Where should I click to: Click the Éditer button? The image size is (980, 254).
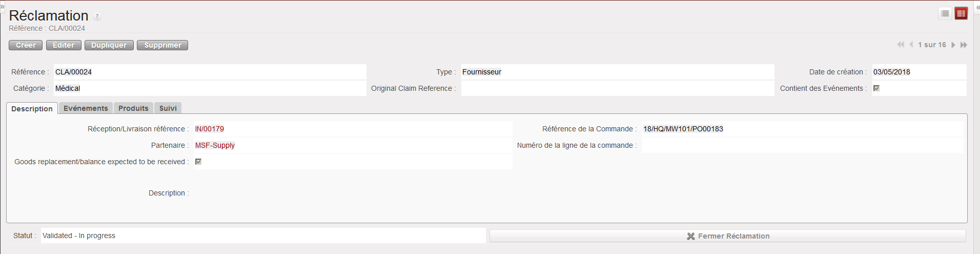64,45
